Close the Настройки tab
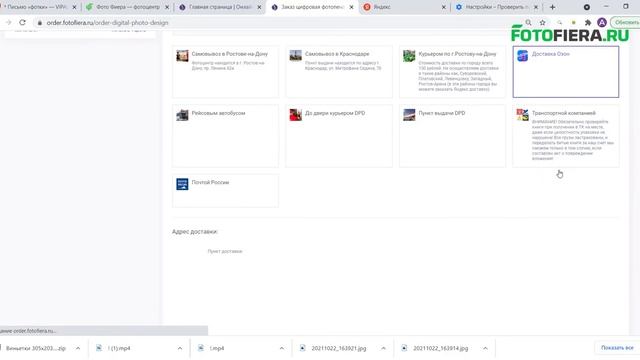The height and width of the screenshot is (360, 640). (x=536, y=7)
